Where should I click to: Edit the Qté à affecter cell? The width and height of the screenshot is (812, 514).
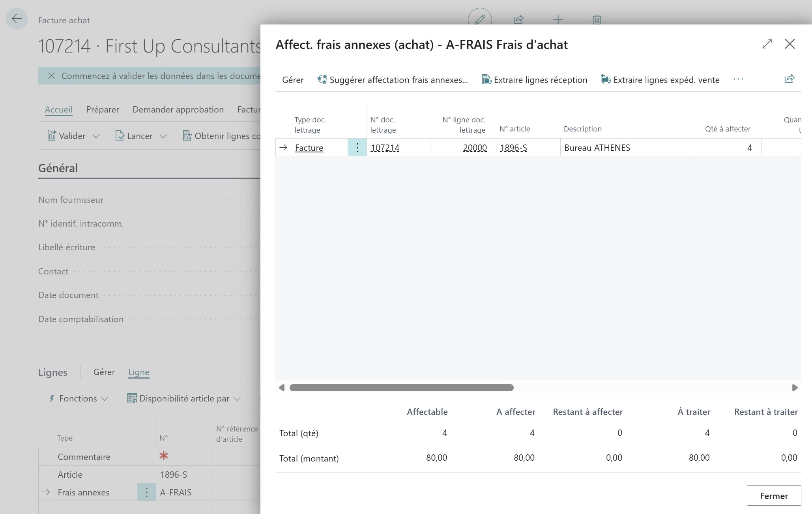pos(727,148)
